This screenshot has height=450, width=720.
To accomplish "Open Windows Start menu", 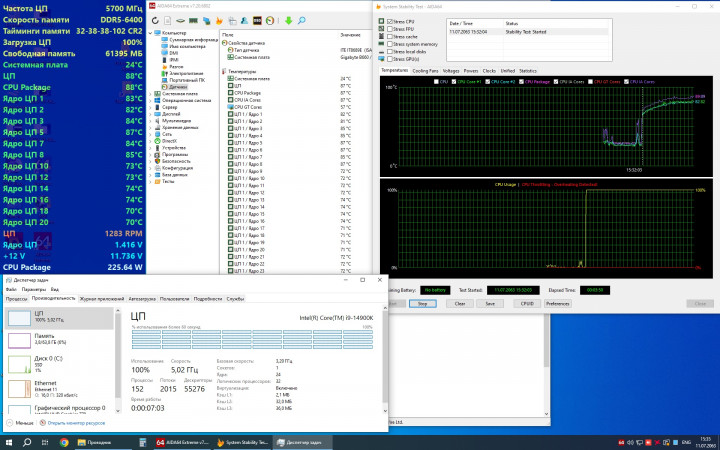I will click(x=9, y=443).
